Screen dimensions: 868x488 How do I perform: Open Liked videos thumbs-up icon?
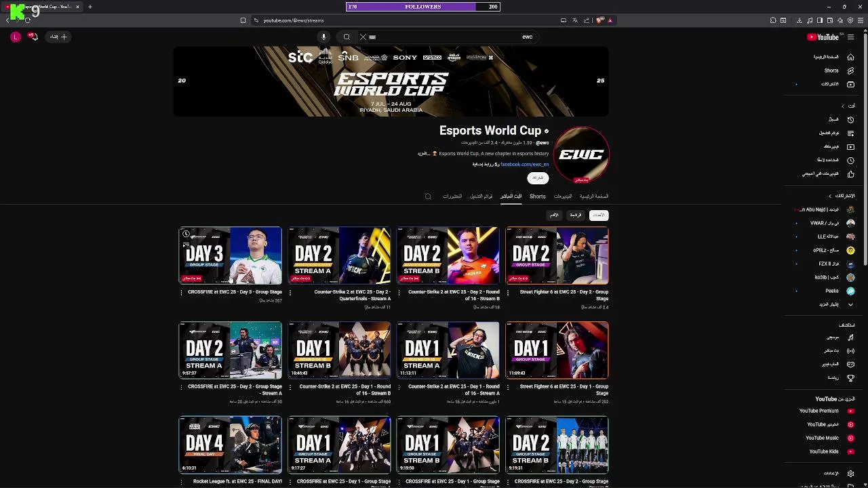point(850,174)
